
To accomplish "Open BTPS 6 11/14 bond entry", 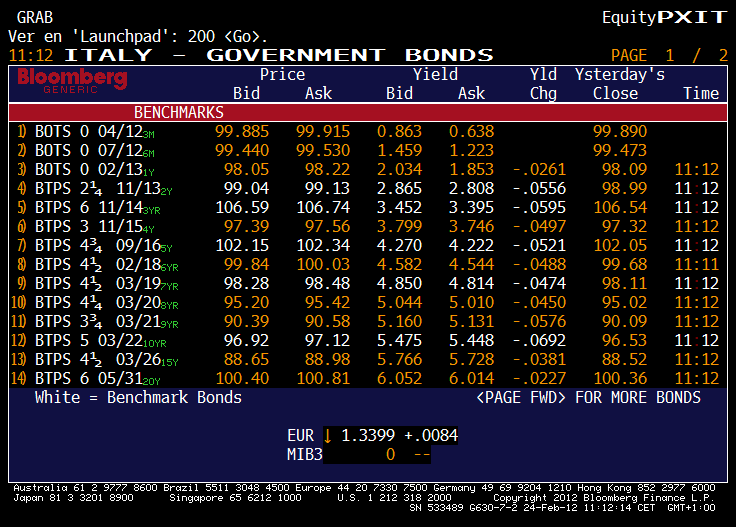I will coord(368,207).
